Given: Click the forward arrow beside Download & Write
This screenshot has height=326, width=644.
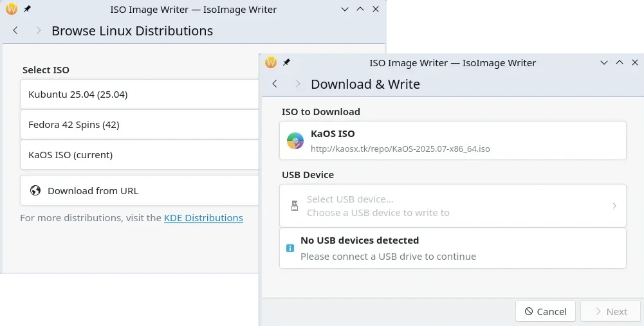Looking at the screenshot, I should (x=298, y=84).
